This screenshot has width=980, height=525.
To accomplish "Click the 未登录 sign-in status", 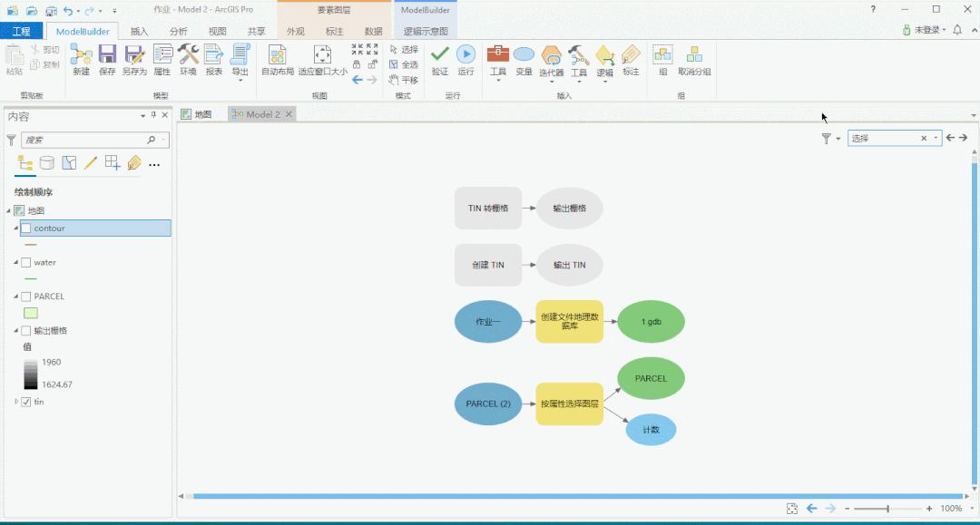I will point(925,29).
